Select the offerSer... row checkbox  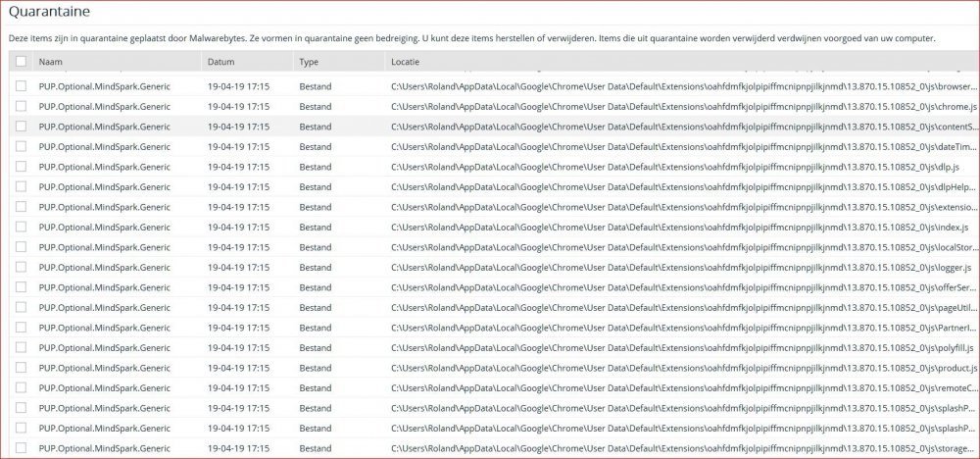click(x=22, y=287)
